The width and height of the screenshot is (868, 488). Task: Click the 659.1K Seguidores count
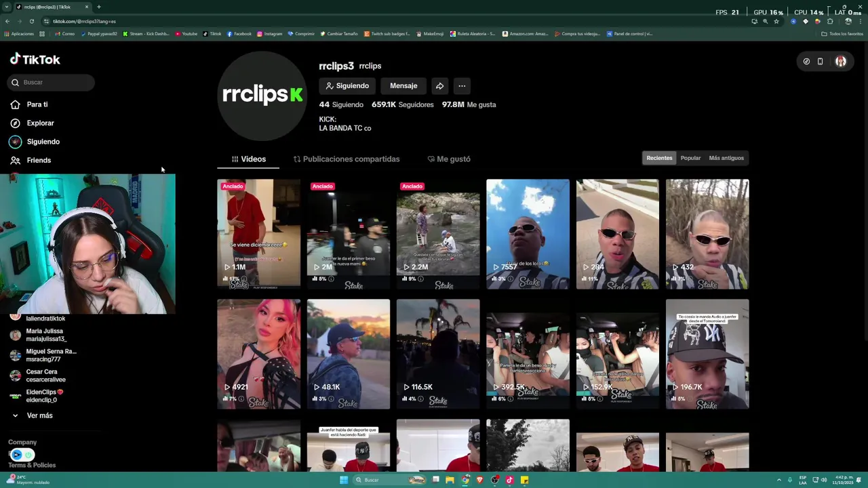click(402, 105)
